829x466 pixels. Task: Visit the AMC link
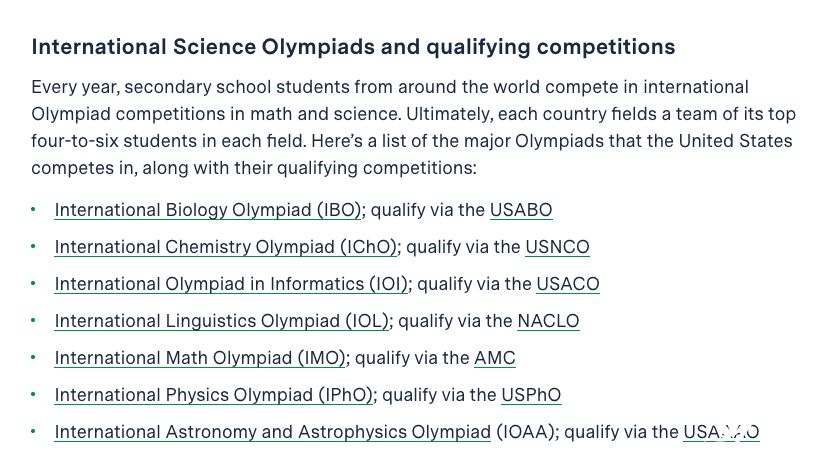coord(494,358)
